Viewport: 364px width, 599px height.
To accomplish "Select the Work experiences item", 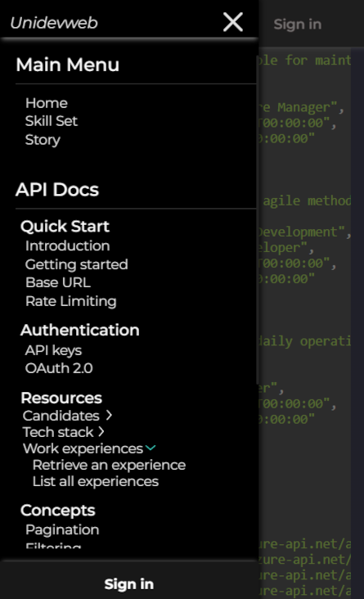I will [x=83, y=448].
